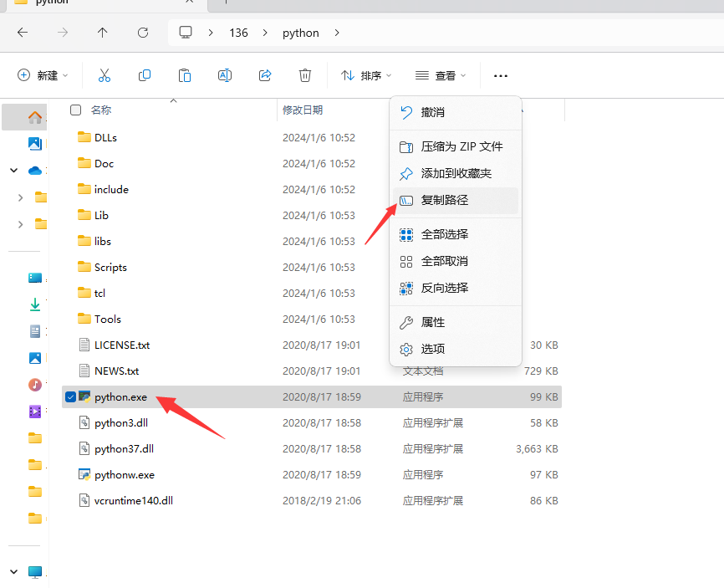Collapse the OneDrive tree node
This screenshot has height=588, width=724.
[14, 171]
